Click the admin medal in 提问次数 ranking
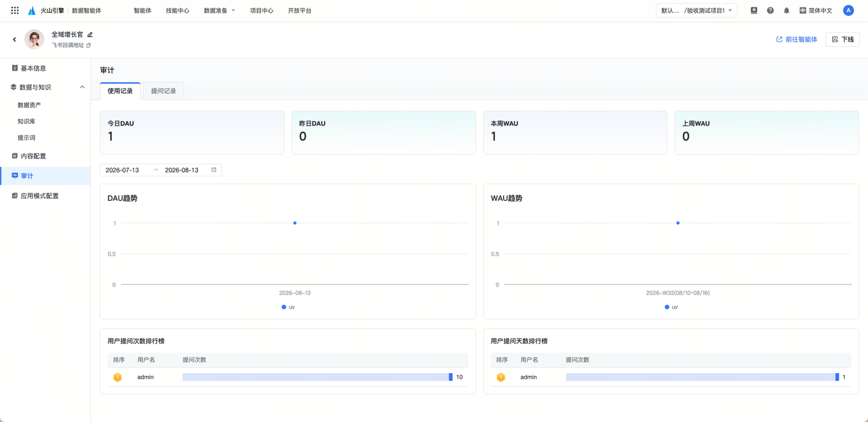Screen dimensions: 868x422 pyautogui.click(x=117, y=377)
